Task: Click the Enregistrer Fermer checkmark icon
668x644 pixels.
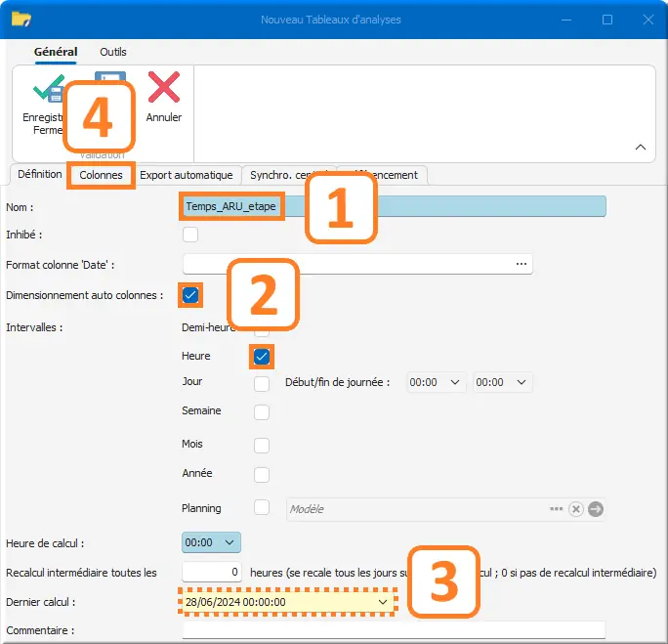Action: 48,88
